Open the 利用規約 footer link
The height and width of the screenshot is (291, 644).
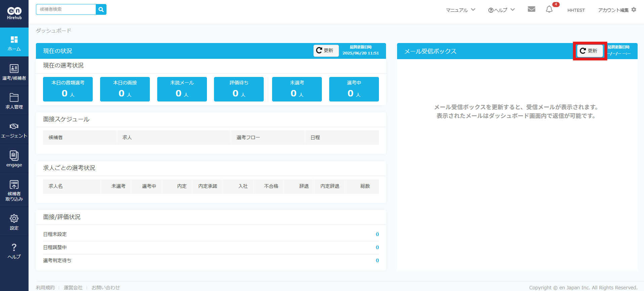(x=45, y=287)
